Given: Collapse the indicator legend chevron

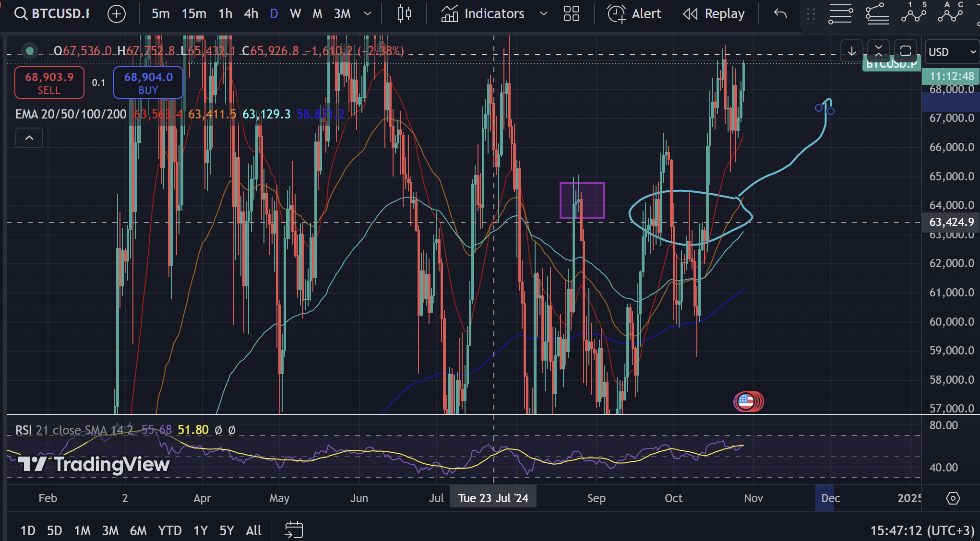Looking at the screenshot, I should click(29, 138).
